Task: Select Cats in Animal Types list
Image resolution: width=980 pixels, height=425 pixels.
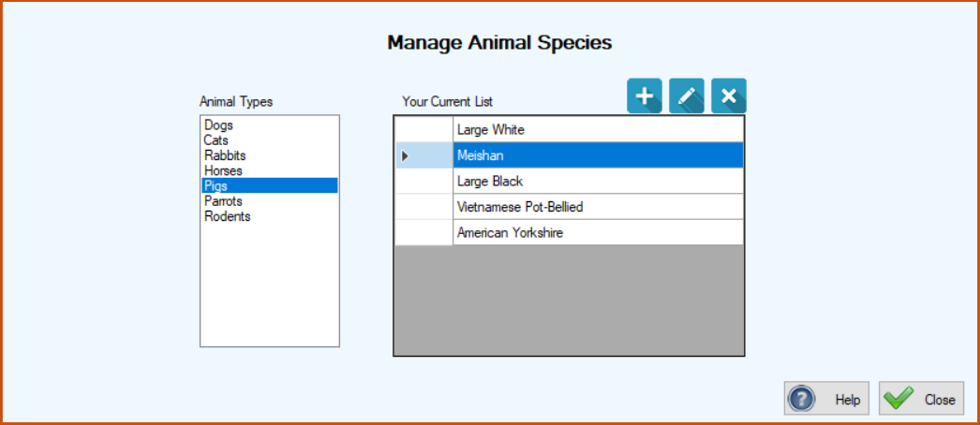Action: [216, 140]
